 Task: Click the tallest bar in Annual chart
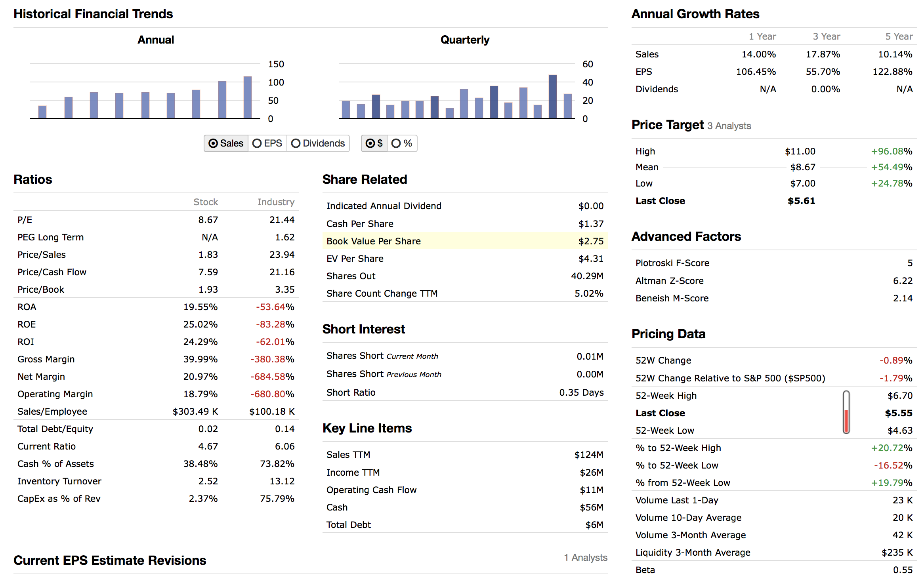click(247, 97)
